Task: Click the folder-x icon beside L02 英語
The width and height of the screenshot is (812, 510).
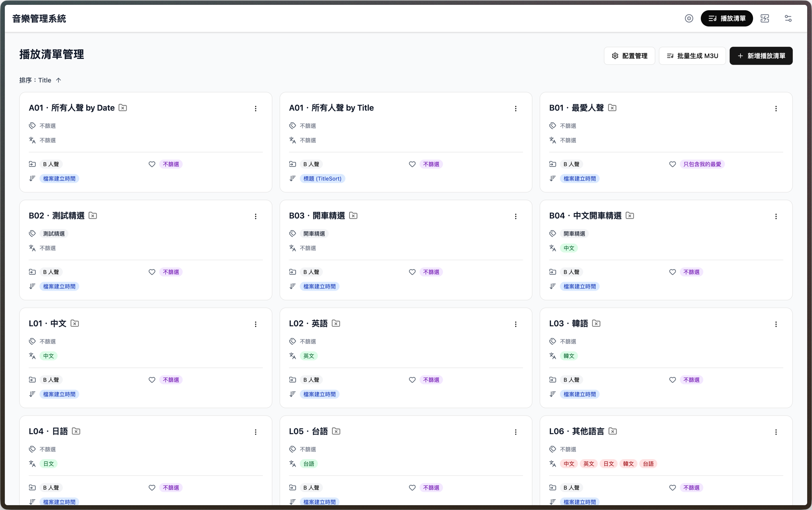Action: [336, 323]
